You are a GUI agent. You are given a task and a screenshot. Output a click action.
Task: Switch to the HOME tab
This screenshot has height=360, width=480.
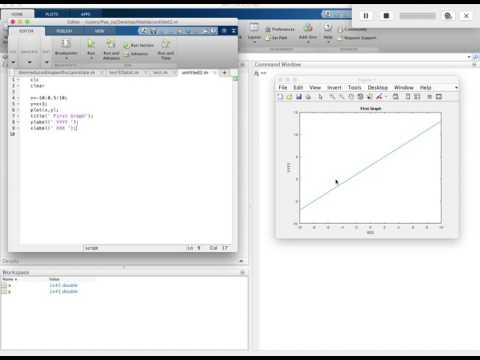pyautogui.click(x=17, y=14)
